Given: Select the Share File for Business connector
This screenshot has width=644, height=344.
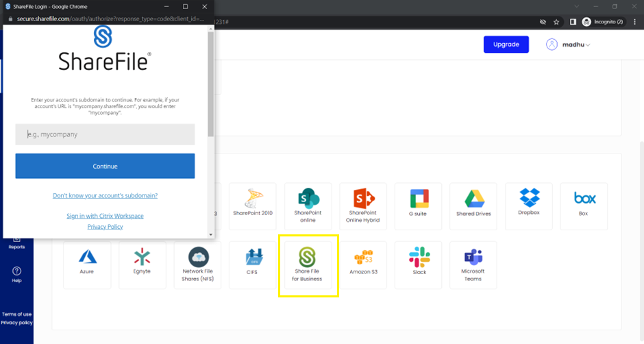Looking at the screenshot, I should 307,265.
